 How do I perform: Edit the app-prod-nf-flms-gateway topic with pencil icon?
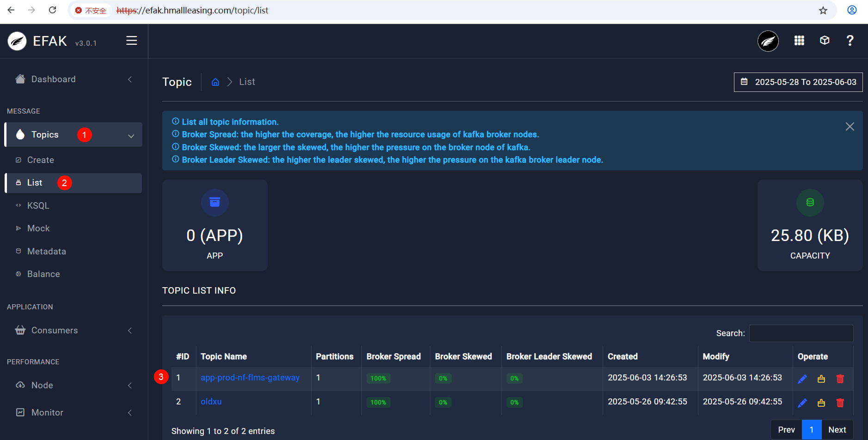[x=802, y=379]
